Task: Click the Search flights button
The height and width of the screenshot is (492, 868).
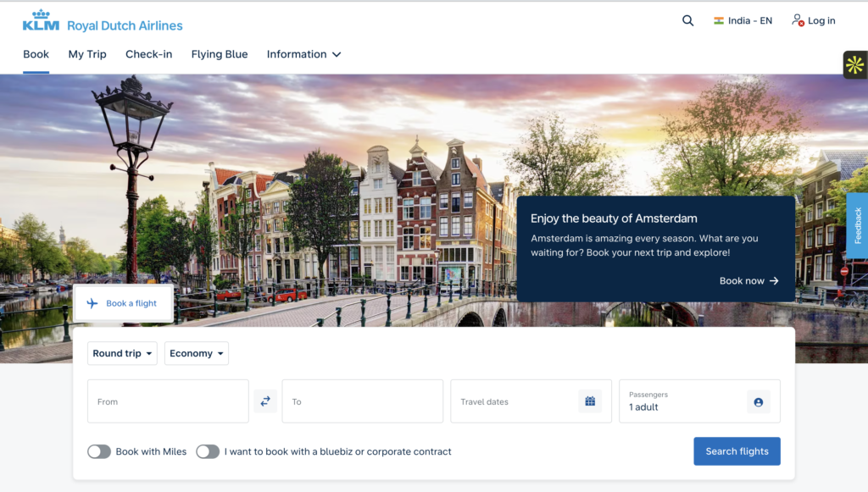Action: [x=737, y=451]
